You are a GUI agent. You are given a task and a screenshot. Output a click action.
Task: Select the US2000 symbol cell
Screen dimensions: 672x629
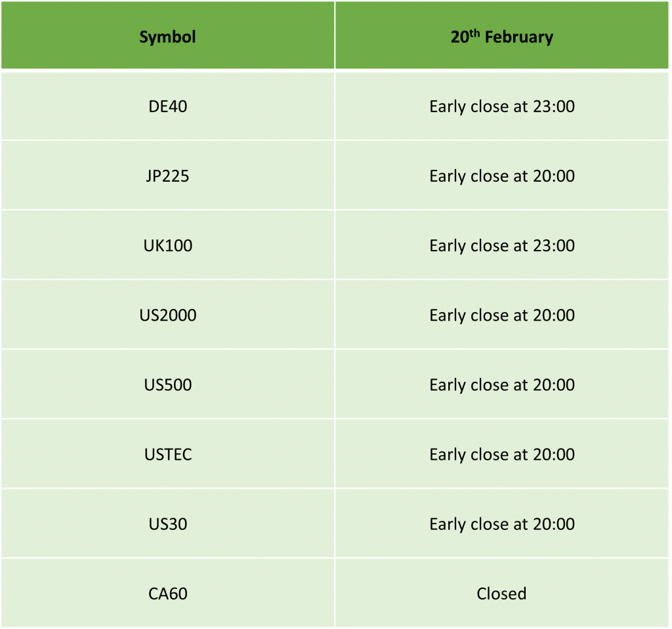click(x=167, y=315)
